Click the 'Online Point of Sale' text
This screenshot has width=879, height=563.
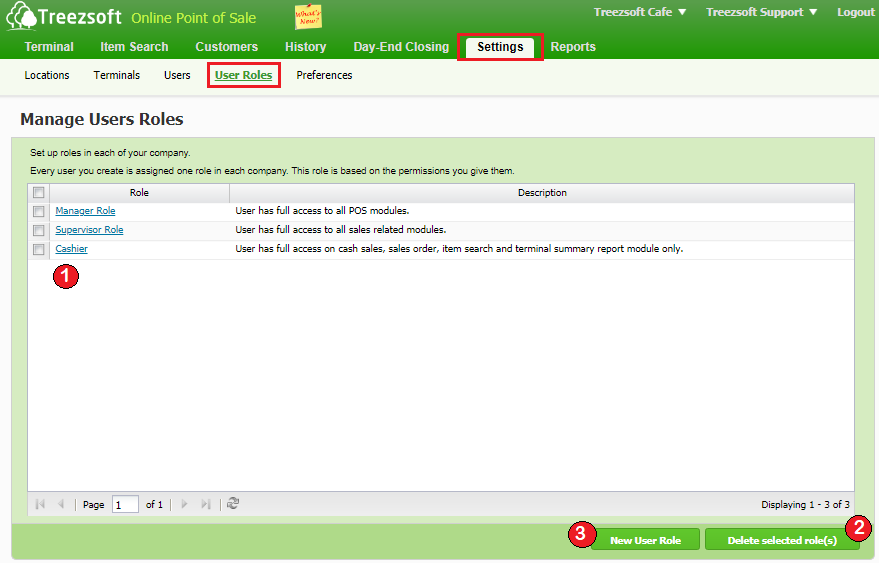pyautogui.click(x=193, y=18)
